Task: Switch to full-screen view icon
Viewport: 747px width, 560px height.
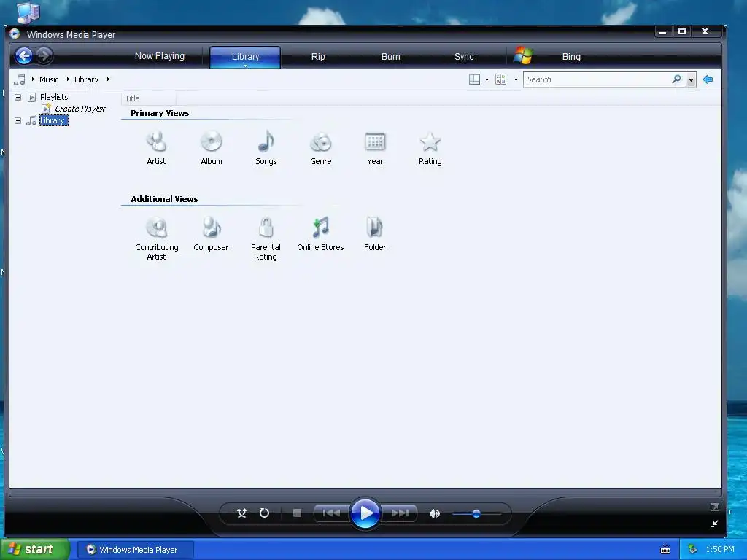Action: pyautogui.click(x=715, y=507)
